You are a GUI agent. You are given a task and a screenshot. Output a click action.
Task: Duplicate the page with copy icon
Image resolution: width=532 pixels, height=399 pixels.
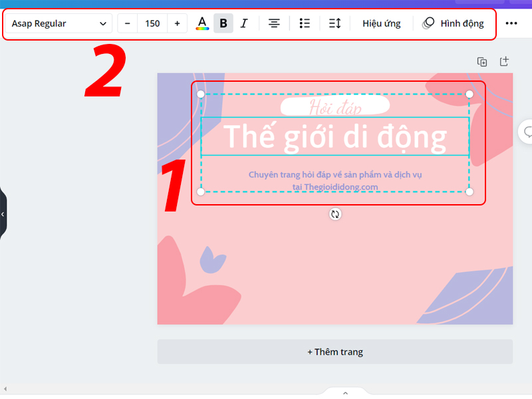point(482,62)
